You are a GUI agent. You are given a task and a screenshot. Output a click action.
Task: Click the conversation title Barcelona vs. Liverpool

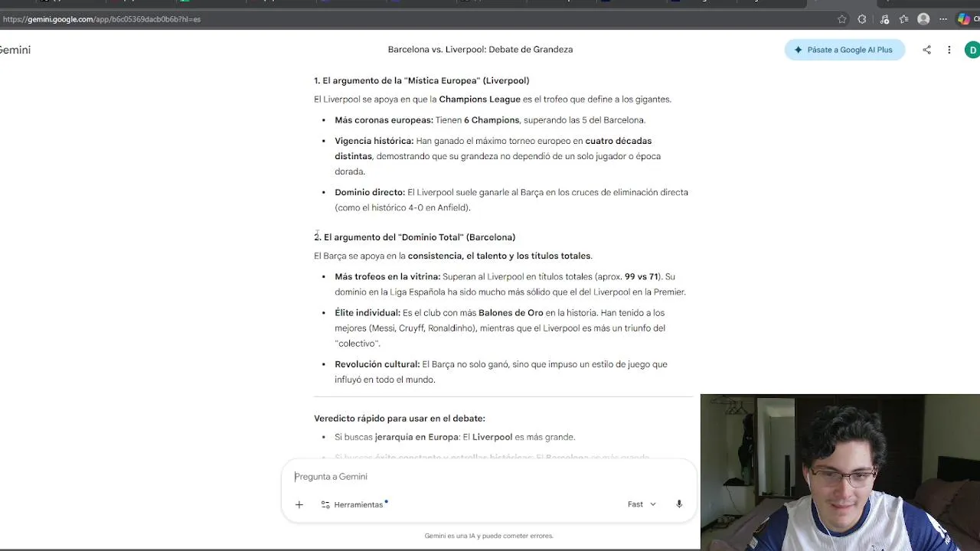[x=480, y=50]
